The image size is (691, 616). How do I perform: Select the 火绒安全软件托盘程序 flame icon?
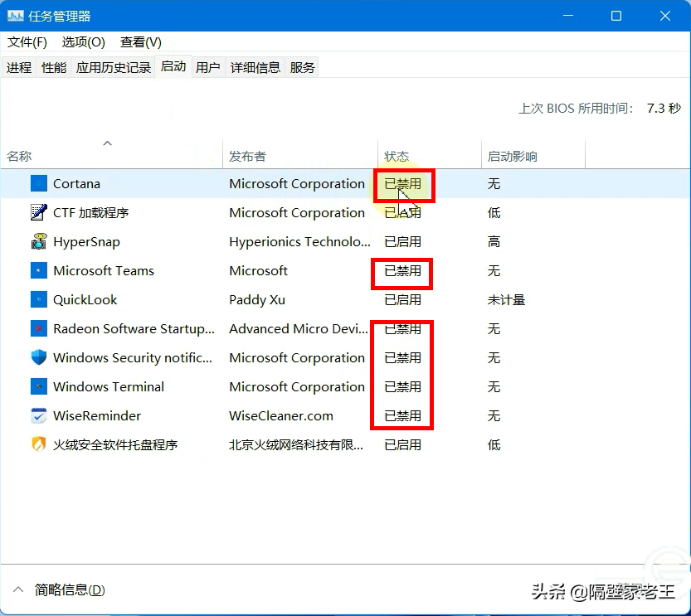coord(37,444)
